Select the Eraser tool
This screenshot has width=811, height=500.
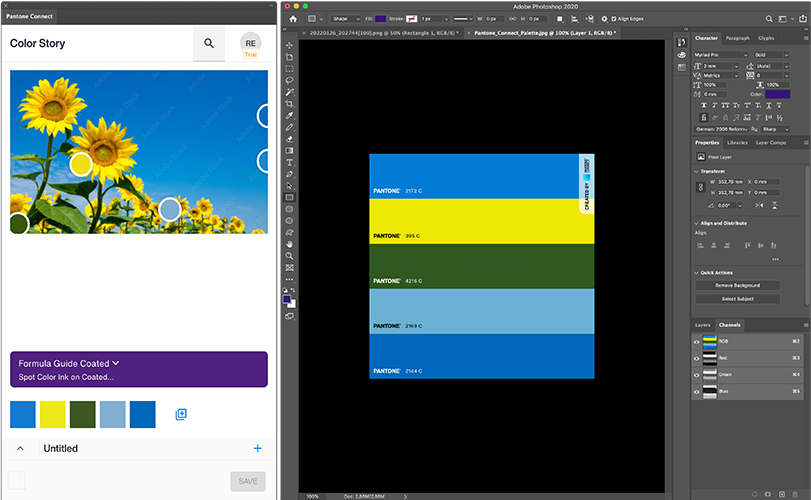pyautogui.click(x=289, y=139)
